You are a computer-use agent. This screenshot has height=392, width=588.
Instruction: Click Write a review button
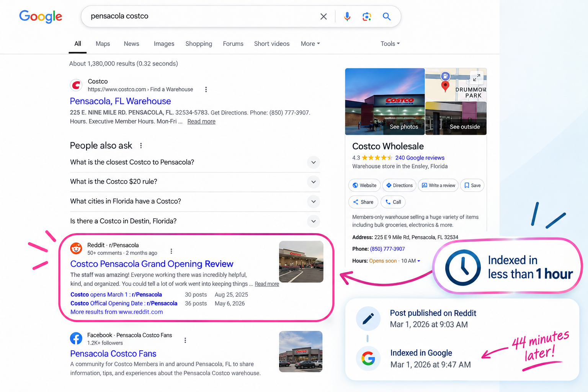pyautogui.click(x=438, y=185)
